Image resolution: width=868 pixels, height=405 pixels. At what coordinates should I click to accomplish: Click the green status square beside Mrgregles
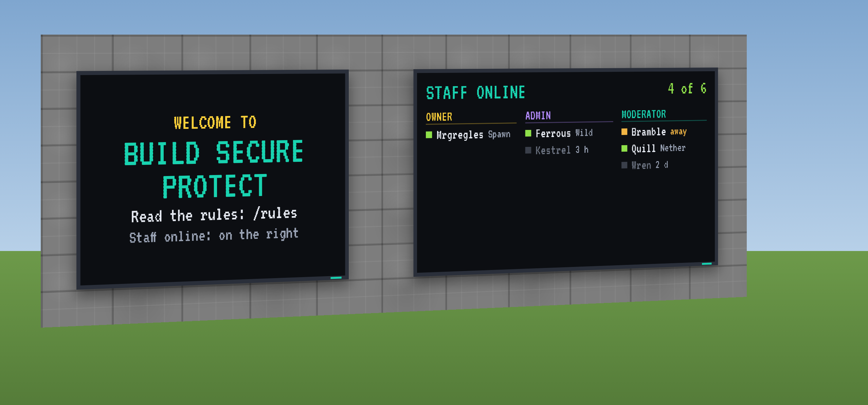click(x=429, y=135)
